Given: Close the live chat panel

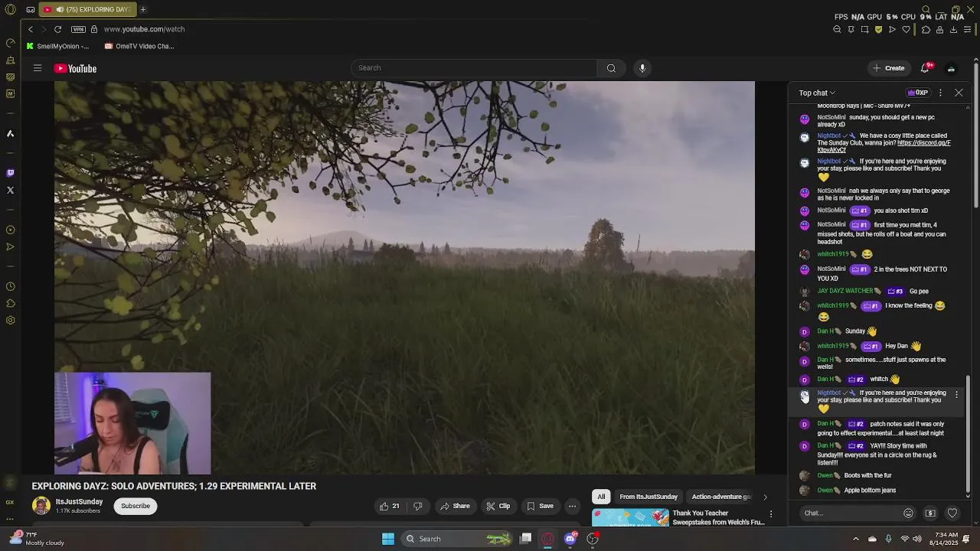Looking at the screenshot, I should (959, 93).
